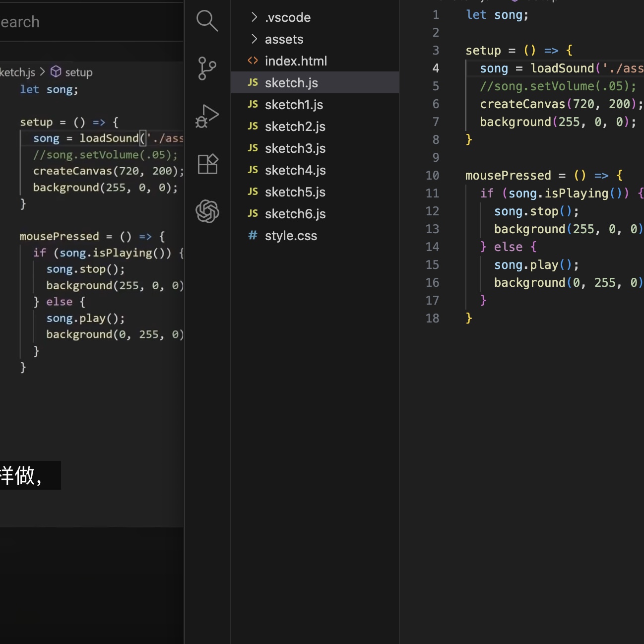Open sketch3.js from the Explorer

click(295, 148)
